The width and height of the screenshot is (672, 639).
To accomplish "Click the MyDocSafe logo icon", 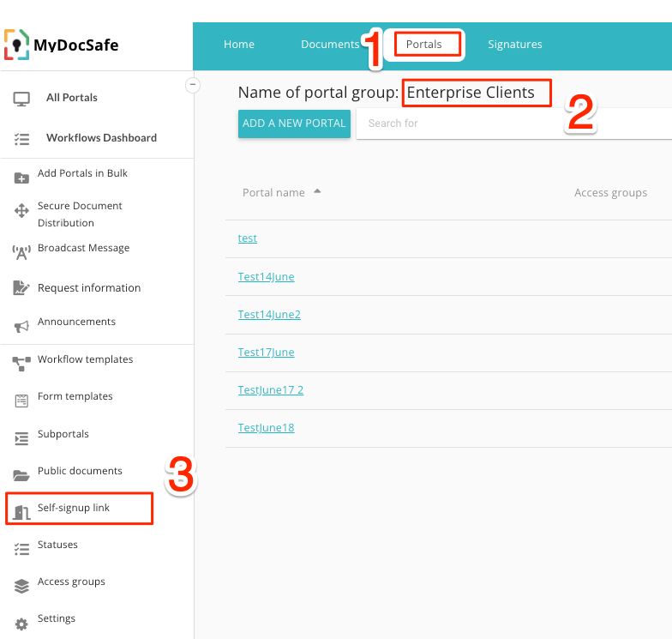I will (16, 45).
